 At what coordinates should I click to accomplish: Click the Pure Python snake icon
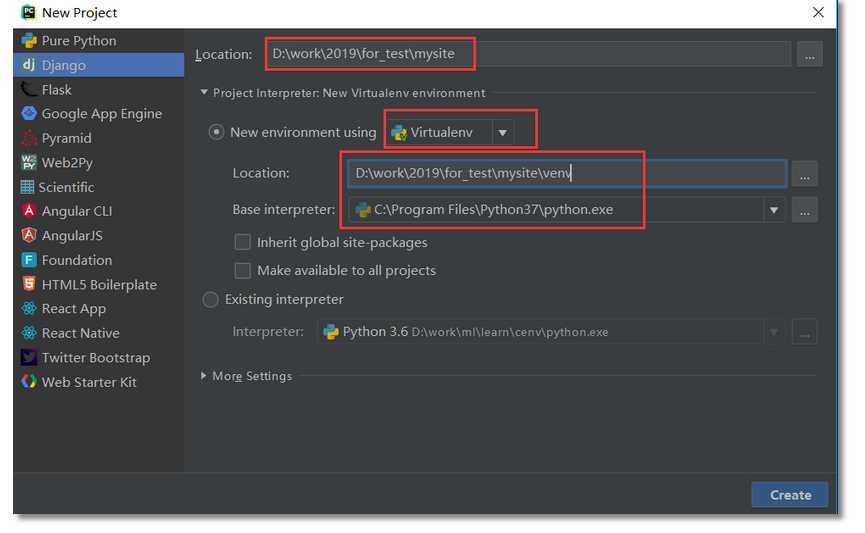29,40
